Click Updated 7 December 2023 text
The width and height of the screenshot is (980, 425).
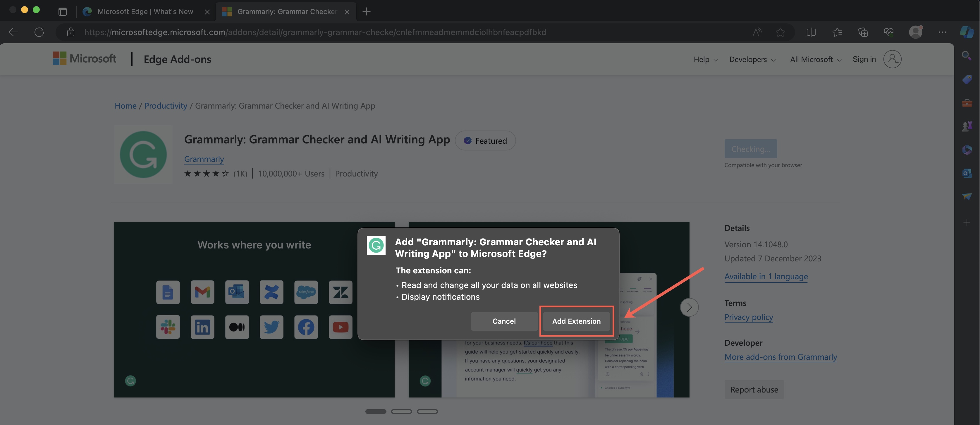[773, 259]
